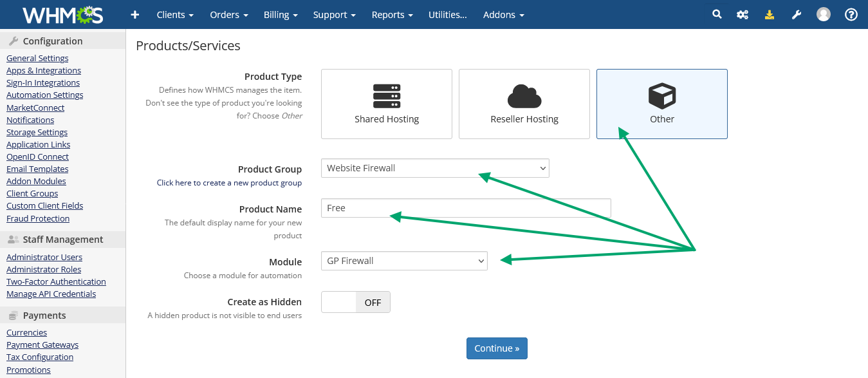Screen dimensions: 868x378
Task: Focus the Product Name input field
Action: (x=466, y=208)
